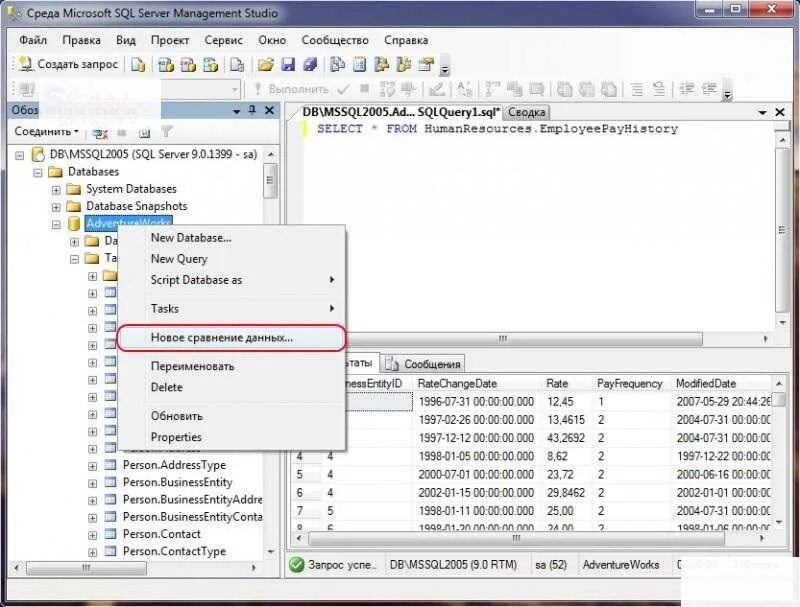Open Registered Servers window icon
Viewport: 800px width, 607px height.
tap(337, 64)
